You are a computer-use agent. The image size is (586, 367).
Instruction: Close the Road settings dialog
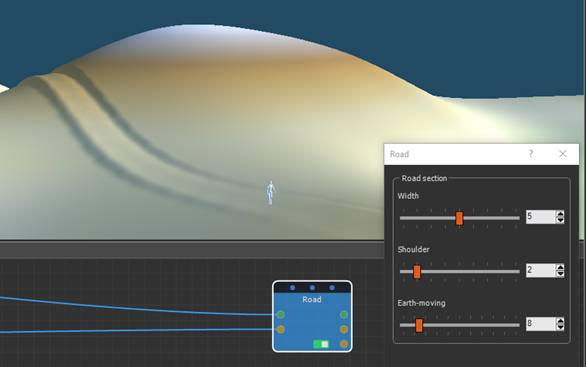(562, 154)
